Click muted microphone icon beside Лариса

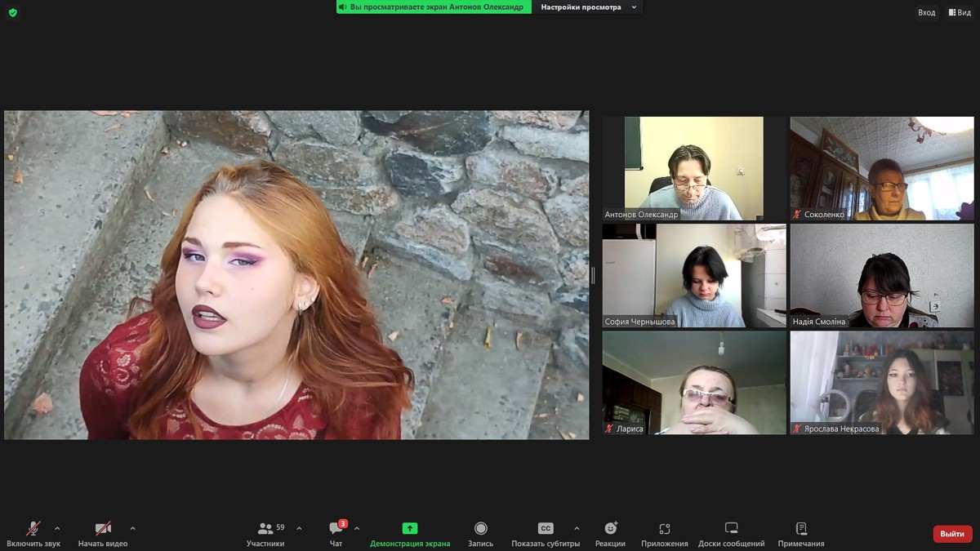pos(609,429)
